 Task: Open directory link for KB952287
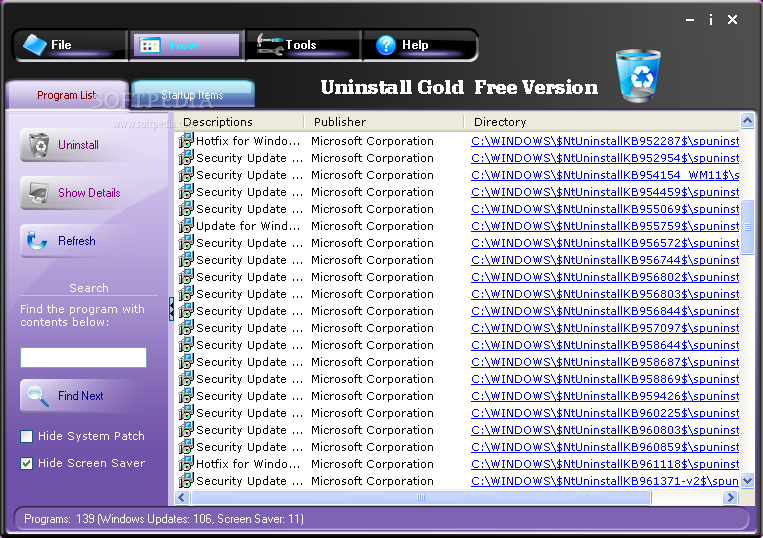(x=605, y=141)
